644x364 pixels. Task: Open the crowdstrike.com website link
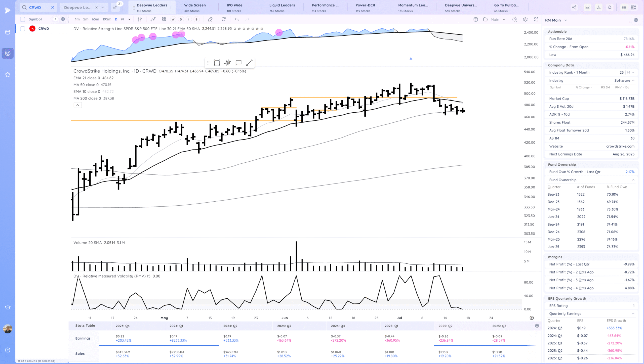pyautogui.click(x=620, y=146)
